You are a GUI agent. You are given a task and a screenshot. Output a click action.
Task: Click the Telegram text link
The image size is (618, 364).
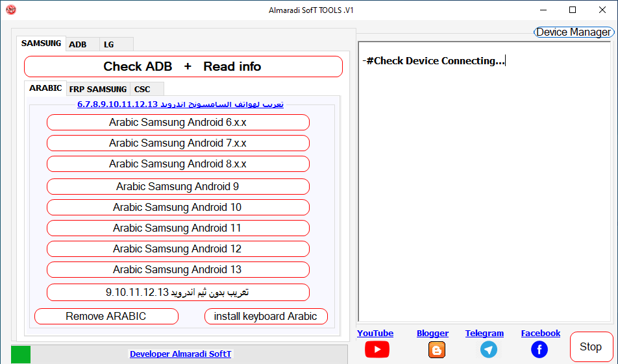coord(484,334)
